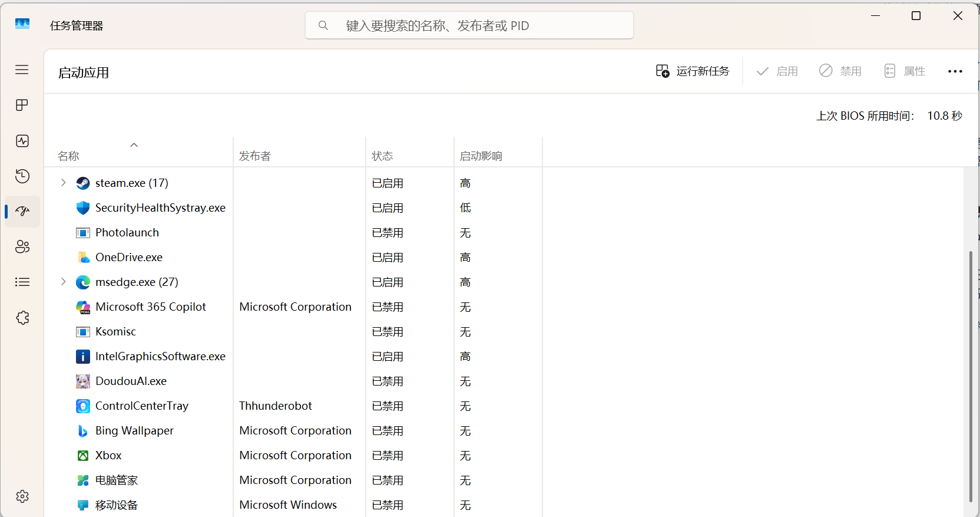Click the Microsoft 365 Copilot icon
980x517 pixels.
[83, 307]
